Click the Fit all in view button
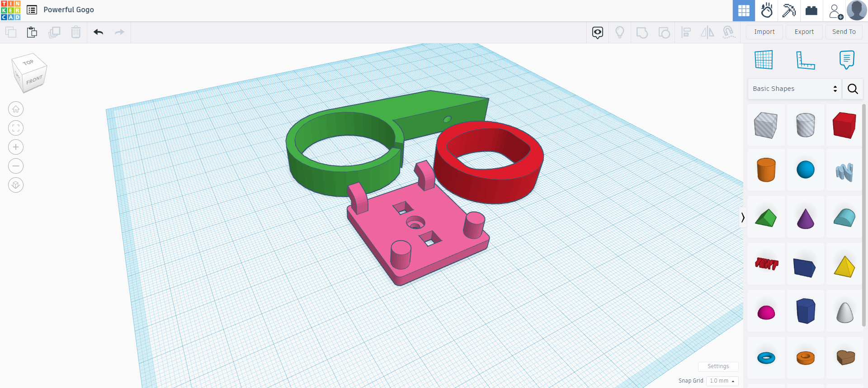Viewport: 868px width, 388px height. point(16,128)
